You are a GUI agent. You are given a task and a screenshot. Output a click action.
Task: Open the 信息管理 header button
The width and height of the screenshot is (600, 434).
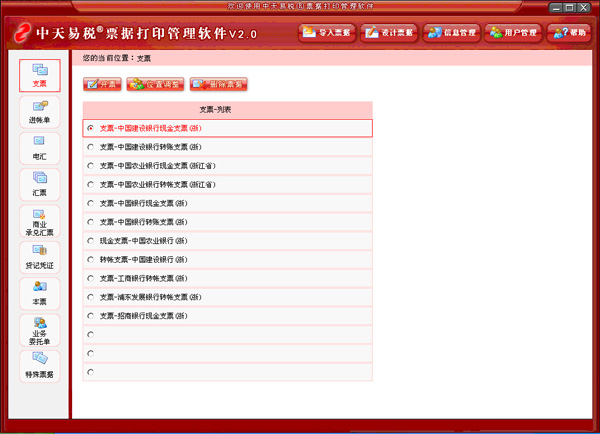click(452, 33)
